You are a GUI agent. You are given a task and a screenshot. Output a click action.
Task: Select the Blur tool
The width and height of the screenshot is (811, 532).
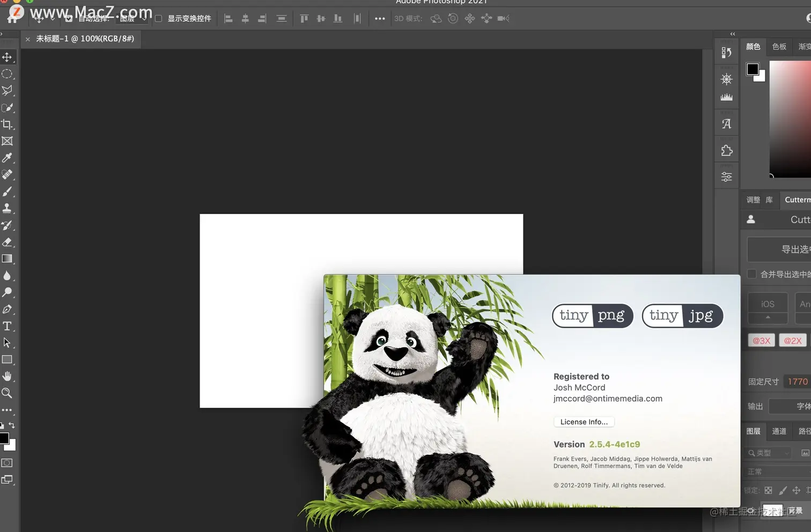[7, 276]
